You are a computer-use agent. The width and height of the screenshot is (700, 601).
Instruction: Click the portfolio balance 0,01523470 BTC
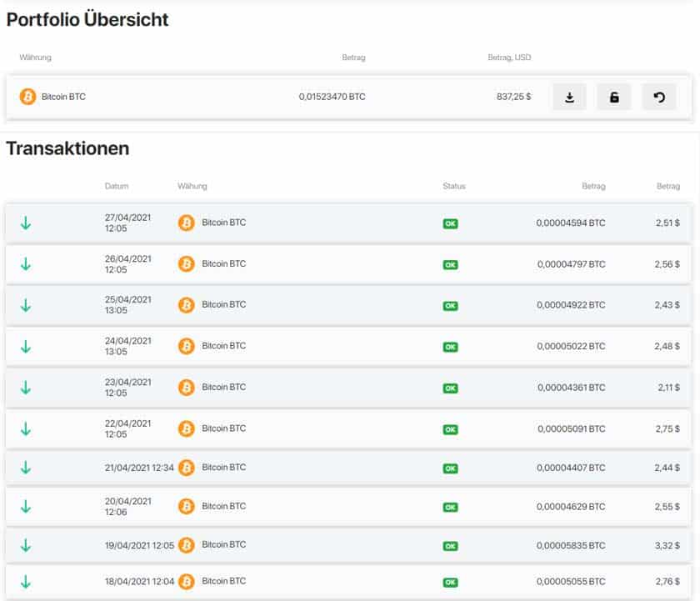click(x=332, y=97)
